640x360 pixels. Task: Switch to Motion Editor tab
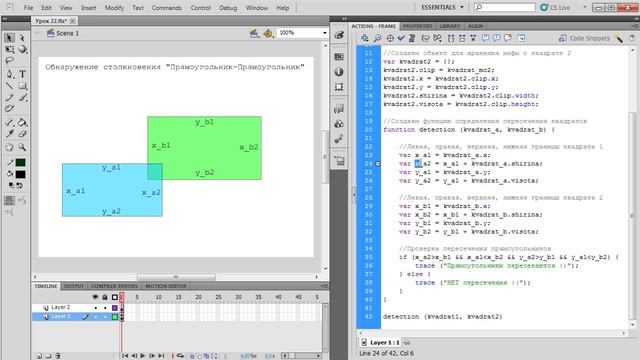(166, 286)
